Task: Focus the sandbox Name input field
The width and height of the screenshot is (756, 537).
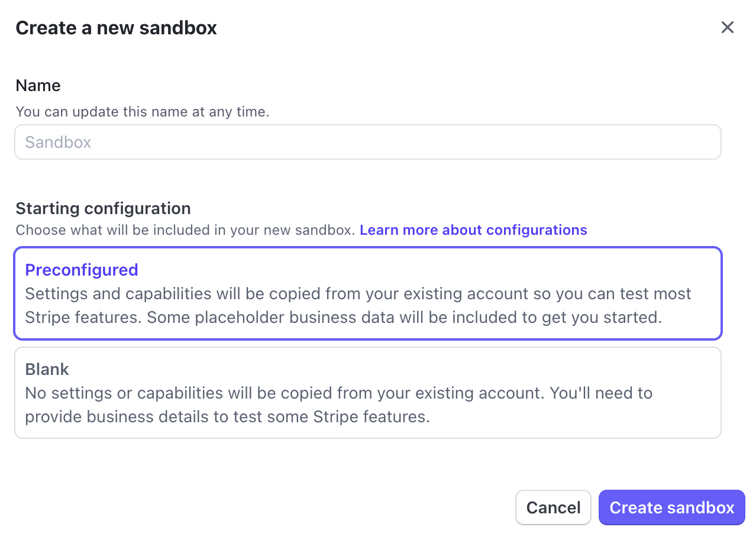Action: 367,142
